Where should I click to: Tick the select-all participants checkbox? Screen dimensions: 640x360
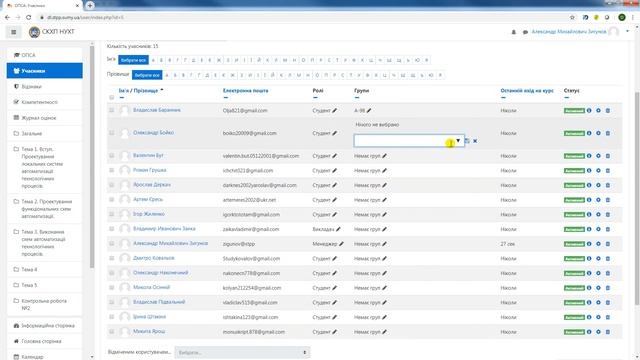pos(111,97)
